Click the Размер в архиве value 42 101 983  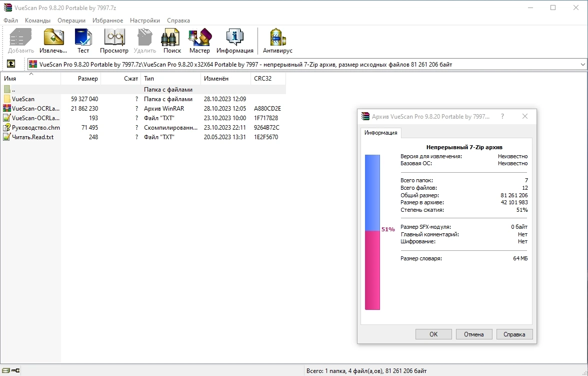pyautogui.click(x=514, y=202)
